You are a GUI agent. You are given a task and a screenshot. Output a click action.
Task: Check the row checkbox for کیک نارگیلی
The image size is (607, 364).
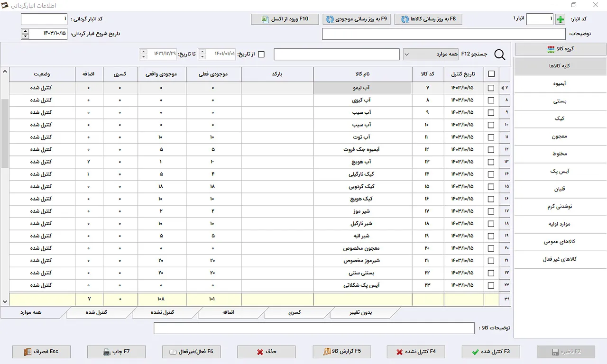[x=491, y=174]
